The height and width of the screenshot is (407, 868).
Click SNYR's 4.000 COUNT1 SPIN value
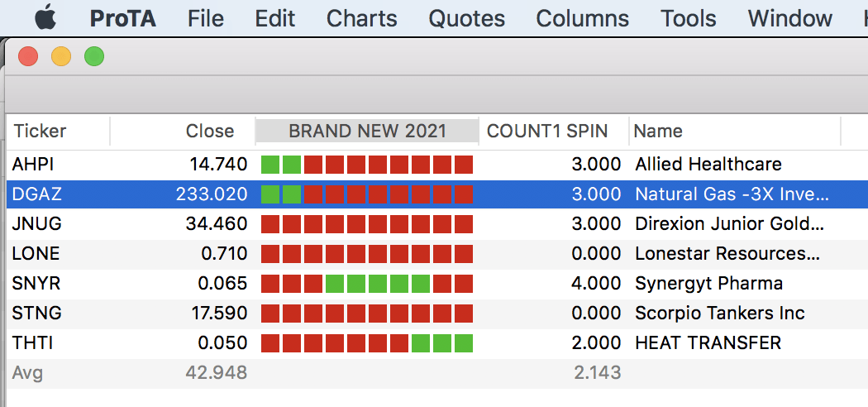coord(596,284)
